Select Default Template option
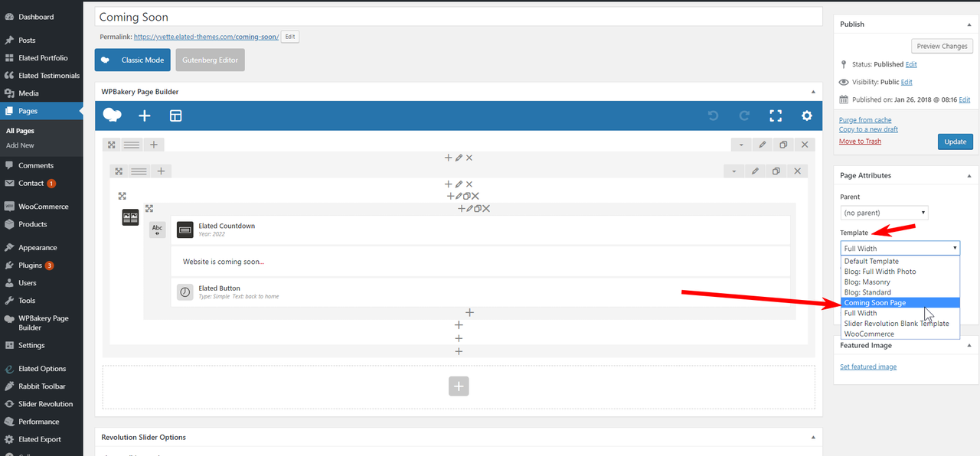This screenshot has width=980, height=456. point(900,261)
